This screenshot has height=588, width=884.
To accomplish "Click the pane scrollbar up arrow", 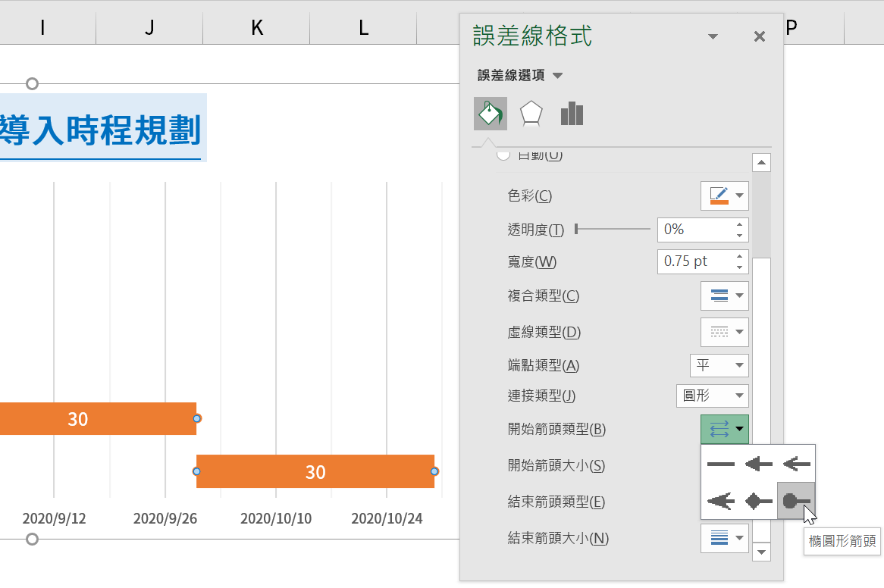I will pos(761,163).
